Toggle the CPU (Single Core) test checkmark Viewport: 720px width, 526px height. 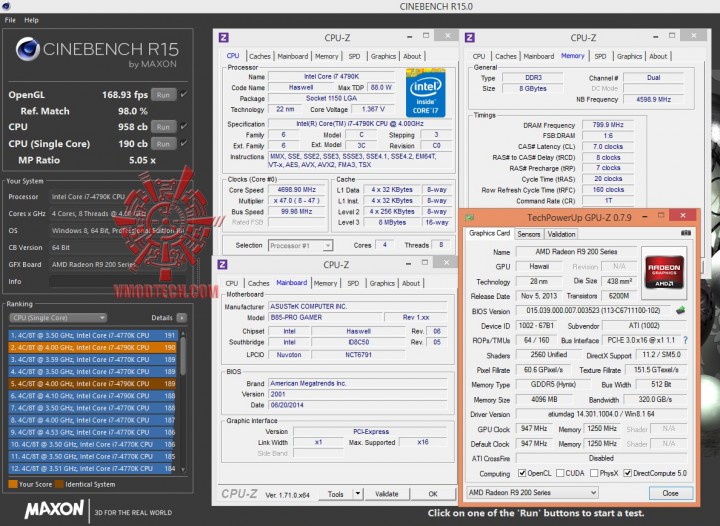tap(184, 143)
